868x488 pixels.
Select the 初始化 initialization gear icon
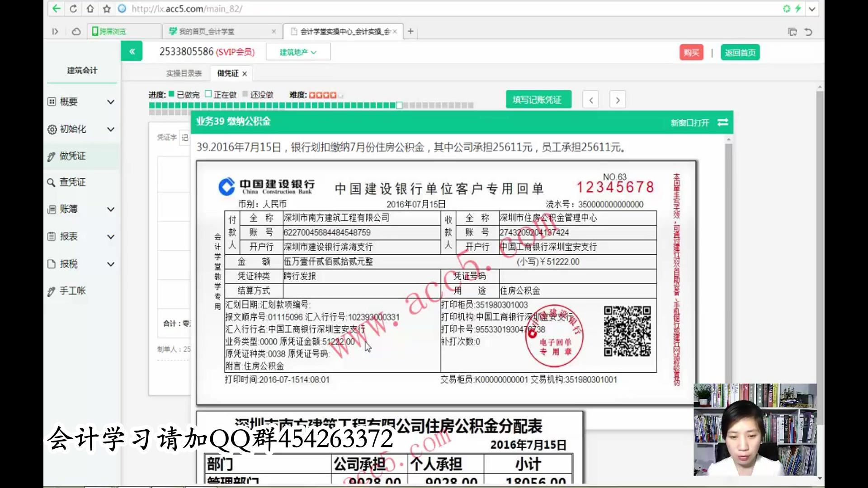coord(52,129)
